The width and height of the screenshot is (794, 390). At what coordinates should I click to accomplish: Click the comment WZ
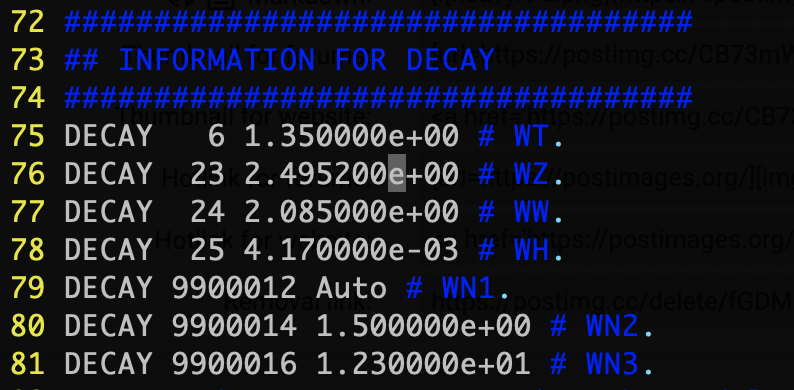(x=532, y=173)
